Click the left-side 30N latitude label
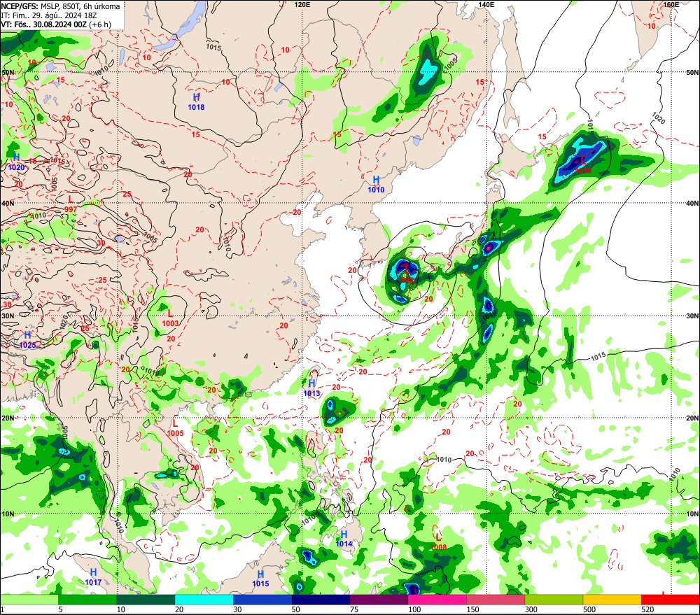 pos(8,316)
